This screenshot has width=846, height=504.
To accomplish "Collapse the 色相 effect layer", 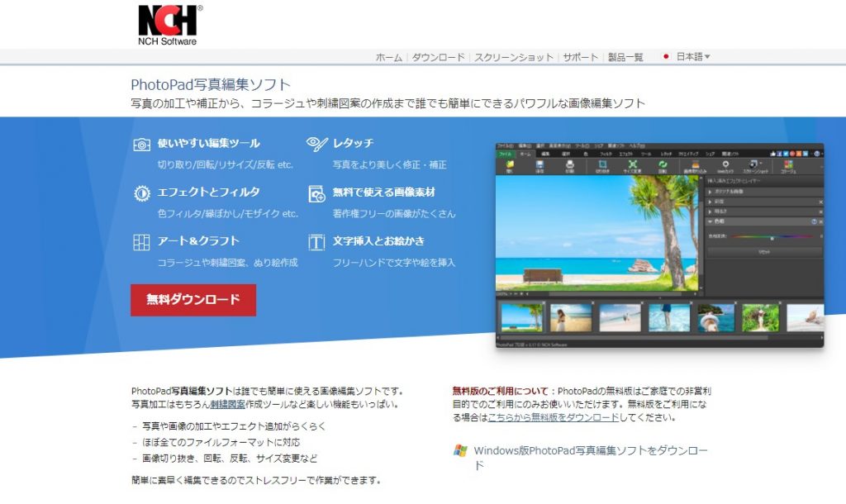I will pos(710,221).
